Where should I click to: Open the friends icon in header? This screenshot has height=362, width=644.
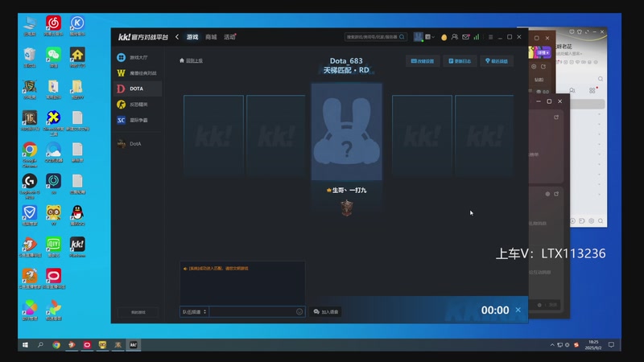pos(455,37)
